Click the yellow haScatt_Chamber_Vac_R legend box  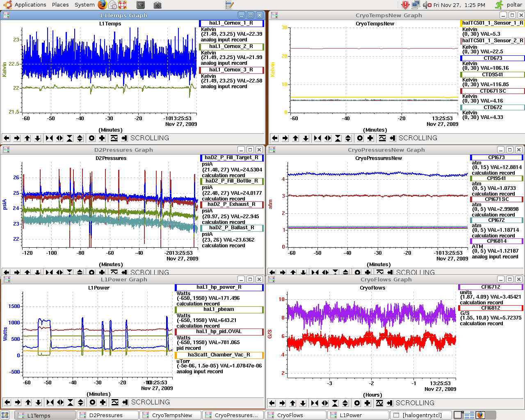tap(219, 355)
